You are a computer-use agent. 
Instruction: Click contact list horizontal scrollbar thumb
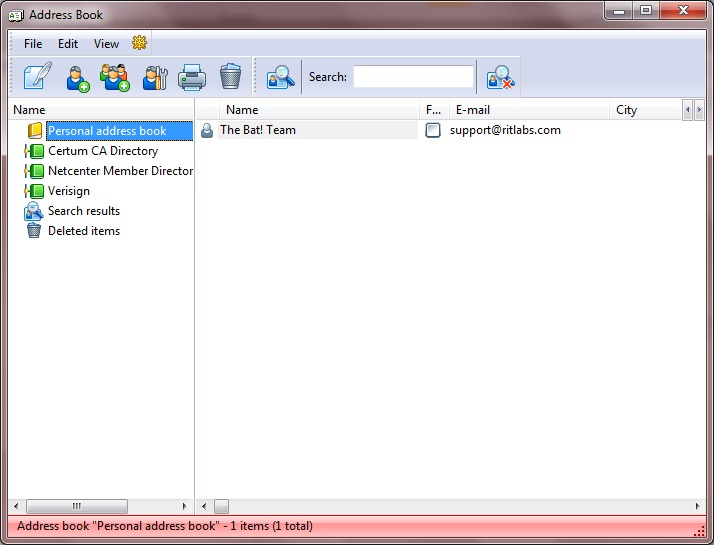click(x=222, y=506)
